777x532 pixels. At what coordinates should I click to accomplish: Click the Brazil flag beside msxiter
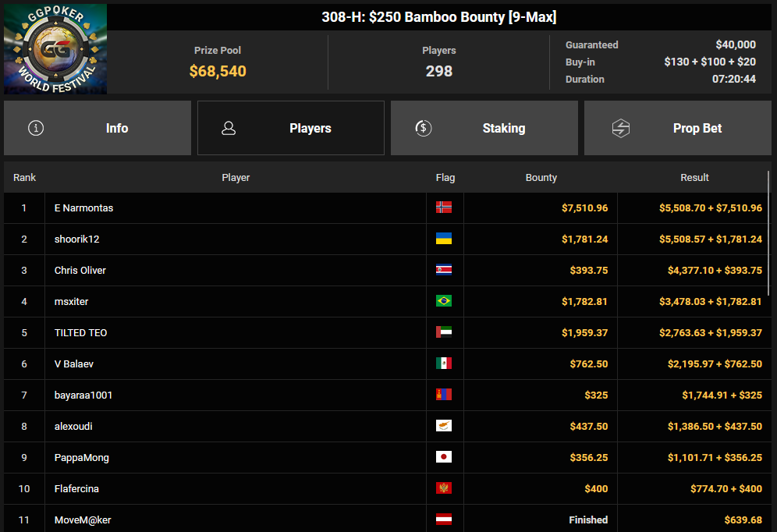pos(444,301)
